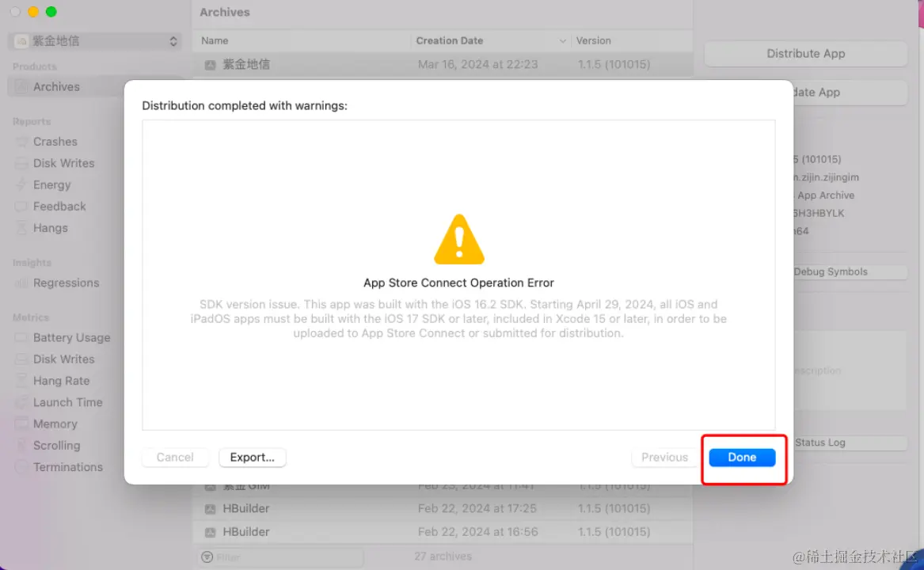This screenshot has height=570, width=924.
Task: Open Battery Usage metrics
Action: pos(72,338)
